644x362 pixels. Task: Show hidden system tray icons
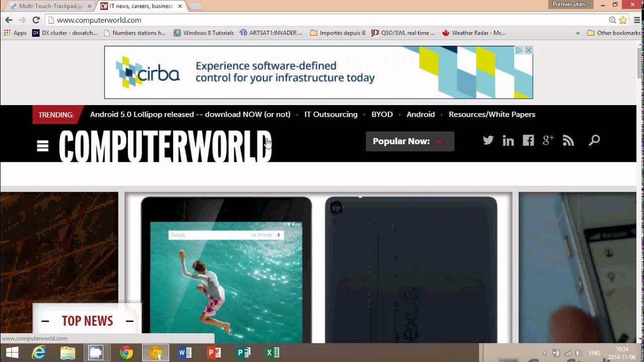click(545, 353)
